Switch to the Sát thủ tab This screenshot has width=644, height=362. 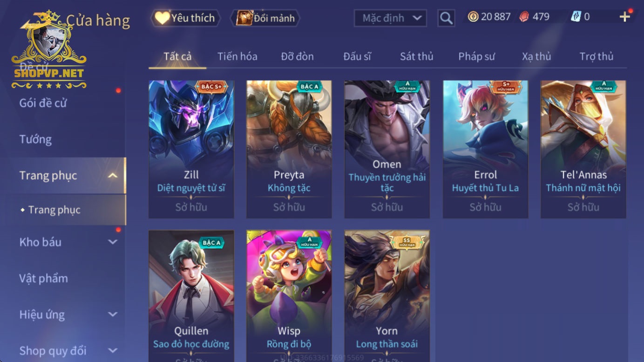[416, 56]
